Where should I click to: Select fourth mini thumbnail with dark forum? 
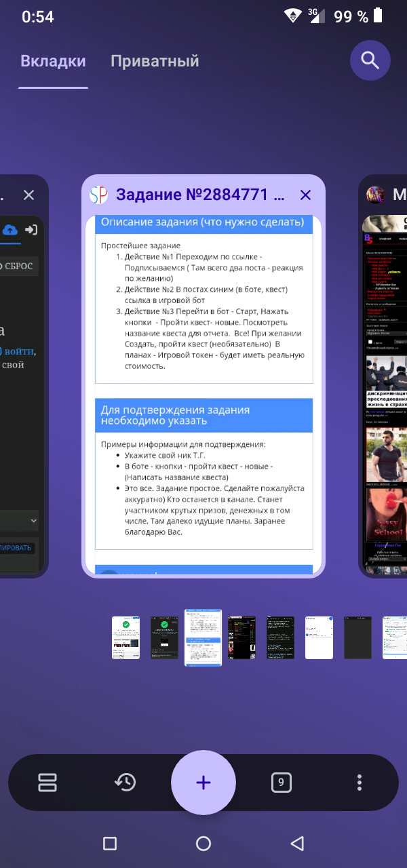241,637
